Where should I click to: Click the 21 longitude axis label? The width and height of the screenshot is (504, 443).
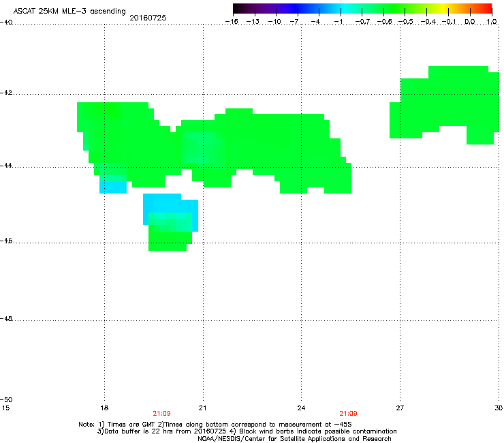click(x=202, y=408)
